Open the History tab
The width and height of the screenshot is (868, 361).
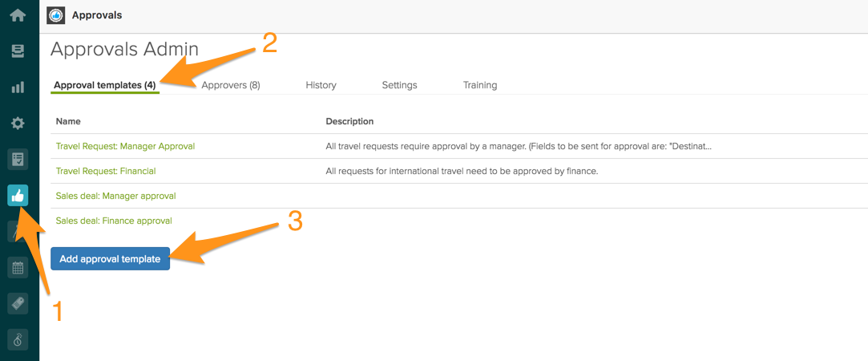321,85
